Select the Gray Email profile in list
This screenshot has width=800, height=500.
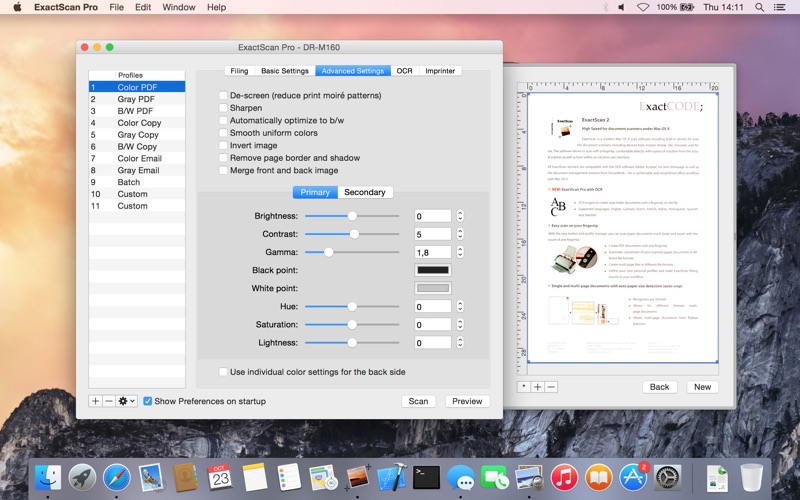138,171
